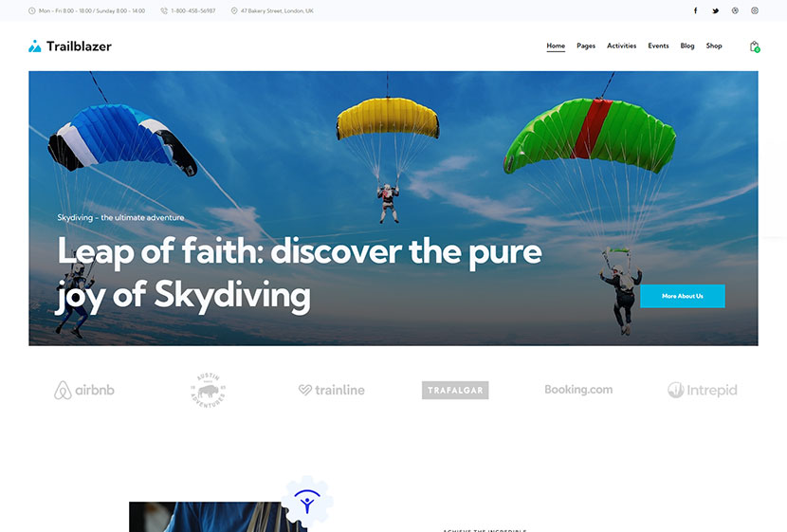Click the phone icon beside 1-800 number
Viewport: 787px width, 532px height.
click(x=164, y=10)
